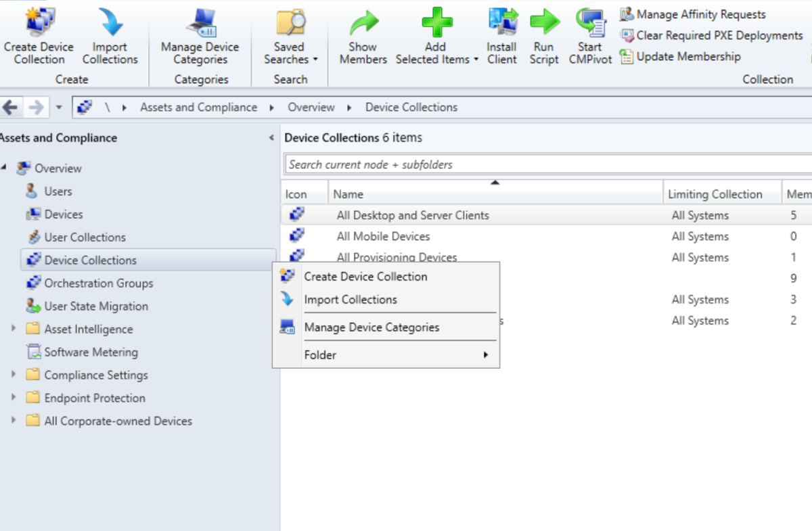Select All Mobile Devices row

(x=547, y=236)
